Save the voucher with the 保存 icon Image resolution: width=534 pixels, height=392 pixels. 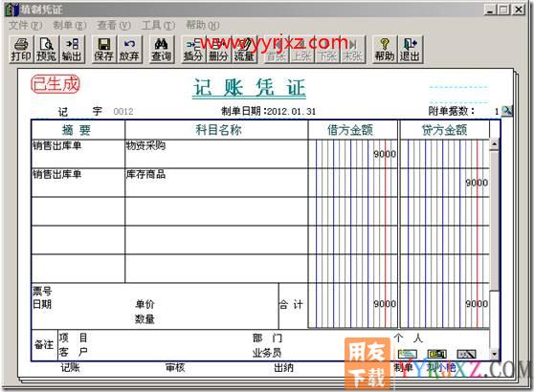click(104, 50)
